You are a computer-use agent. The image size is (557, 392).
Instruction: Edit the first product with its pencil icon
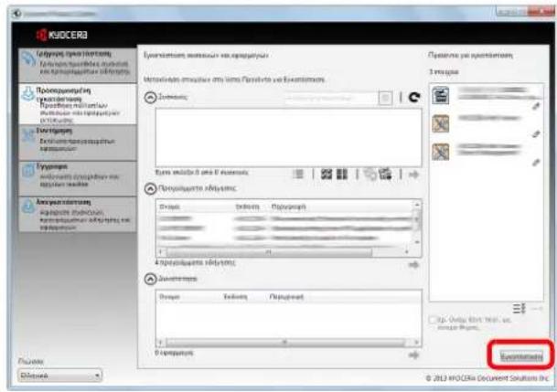[536, 106]
